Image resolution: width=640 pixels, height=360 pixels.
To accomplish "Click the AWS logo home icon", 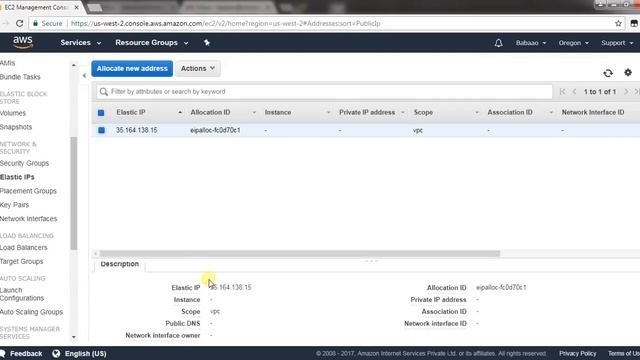I will click(x=22, y=42).
